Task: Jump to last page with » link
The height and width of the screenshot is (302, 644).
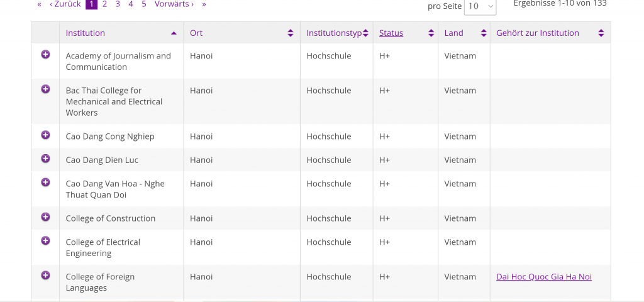Action: pyautogui.click(x=204, y=4)
